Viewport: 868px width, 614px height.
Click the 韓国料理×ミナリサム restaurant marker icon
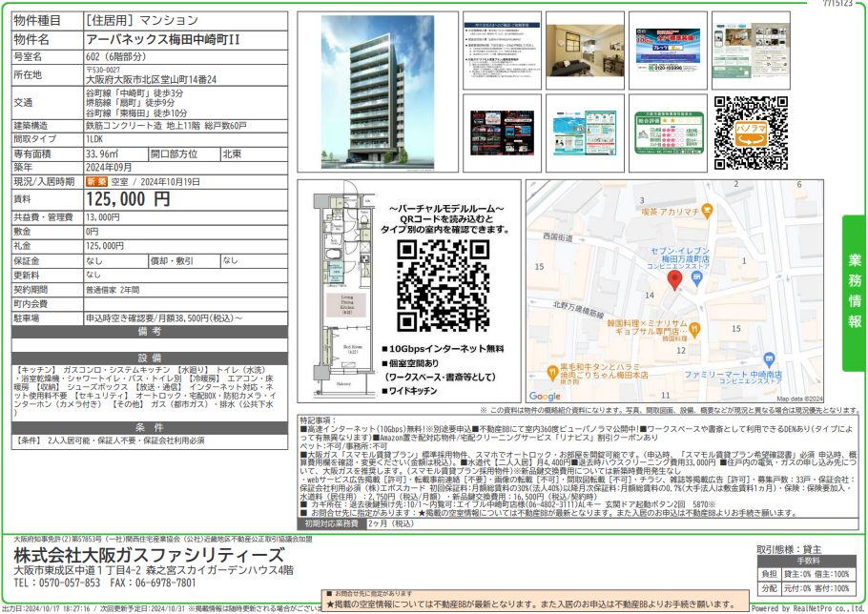coord(694,330)
